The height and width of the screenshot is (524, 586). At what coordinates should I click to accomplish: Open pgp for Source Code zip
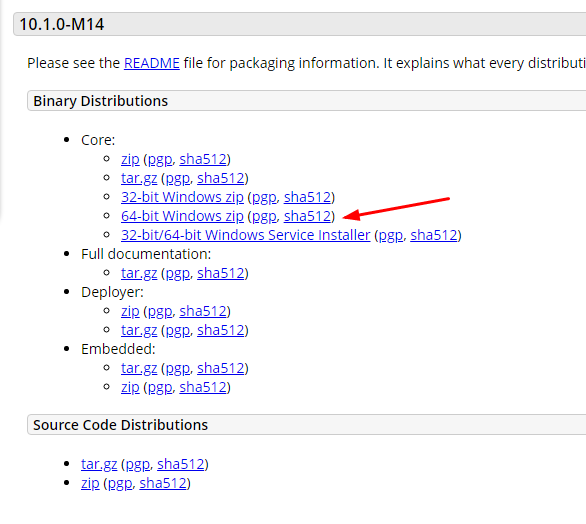click(120, 484)
